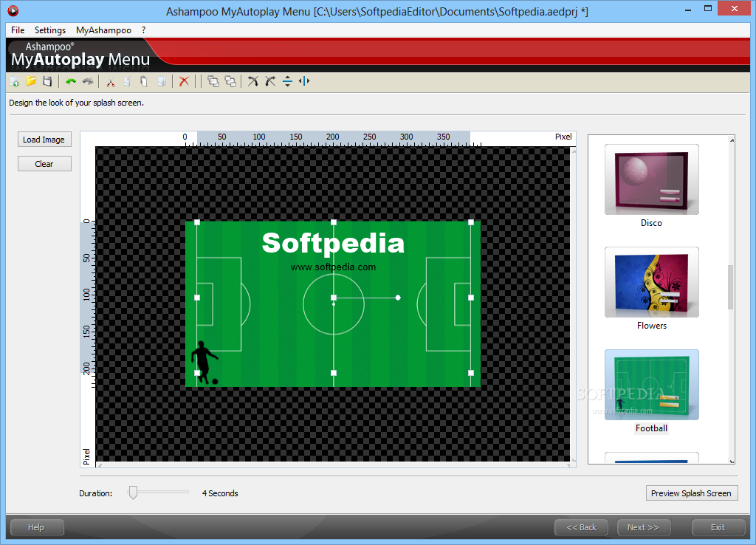Open the Settings menu
Image resolution: width=756 pixels, height=545 pixels.
coord(50,30)
